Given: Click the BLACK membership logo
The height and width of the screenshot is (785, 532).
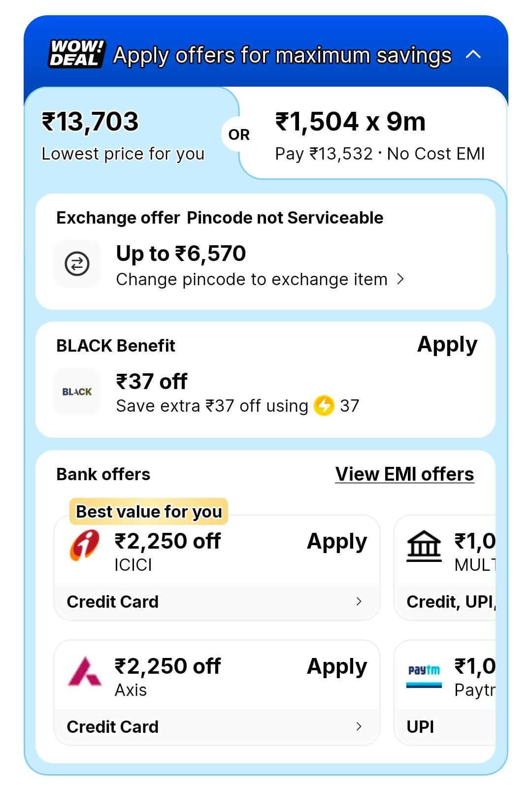Looking at the screenshot, I should pyautogui.click(x=77, y=392).
